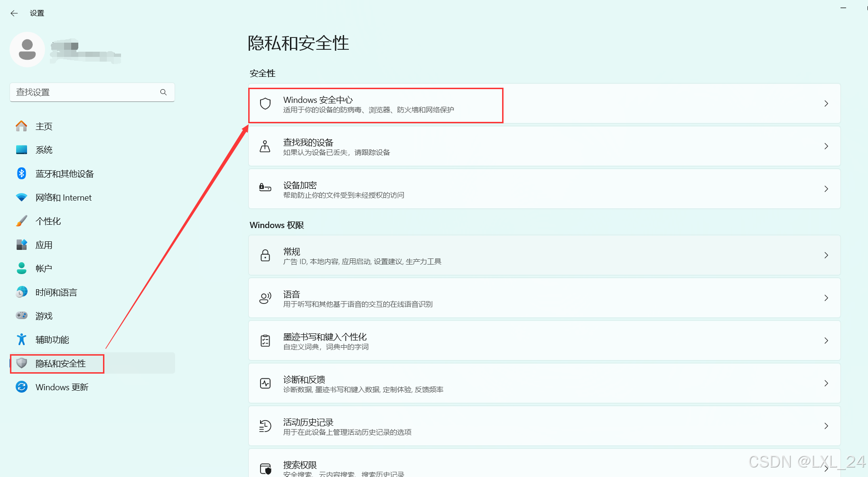Image resolution: width=868 pixels, height=477 pixels.
Task: Click the 墨迹书写 clipboard icon
Action: click(265, 340)
